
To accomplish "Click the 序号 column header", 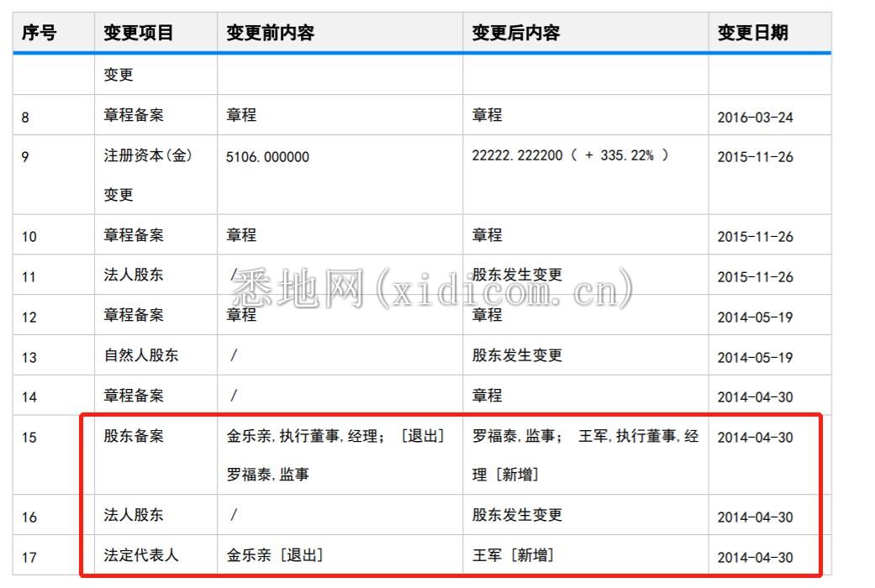I will [39, 33].
